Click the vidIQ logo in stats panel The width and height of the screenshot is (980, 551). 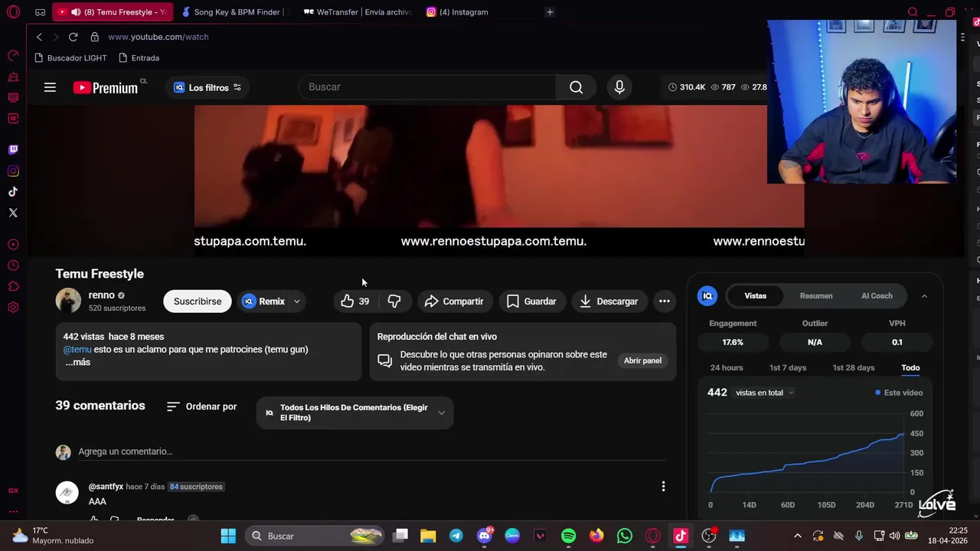point(707,295)
